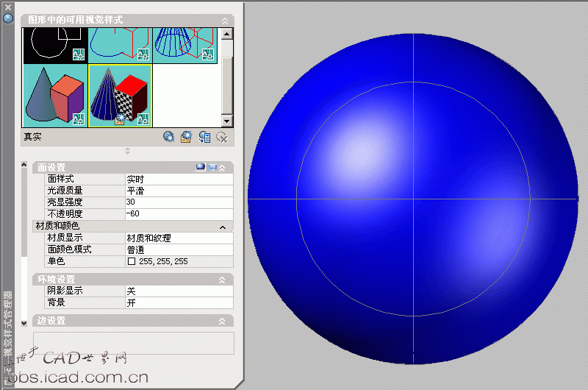Click the 亮显强度 value field showing 30

tap(178, 202)
